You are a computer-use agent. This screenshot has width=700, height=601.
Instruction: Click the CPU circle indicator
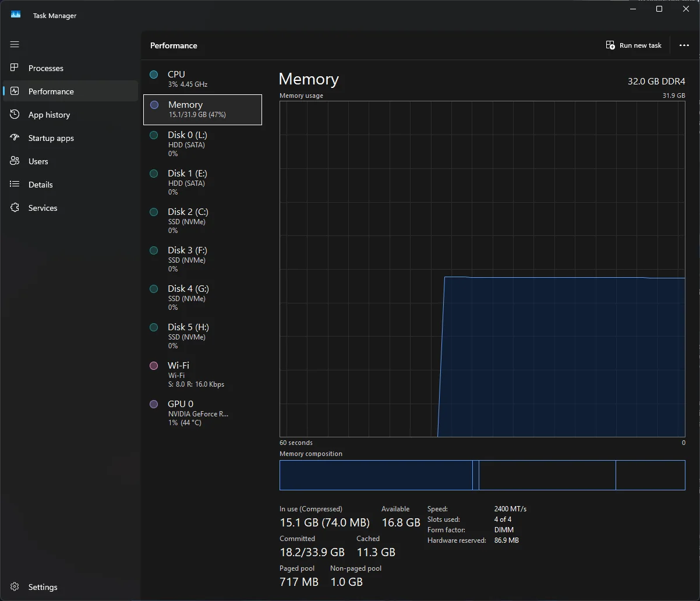click(x=154, y=75)
